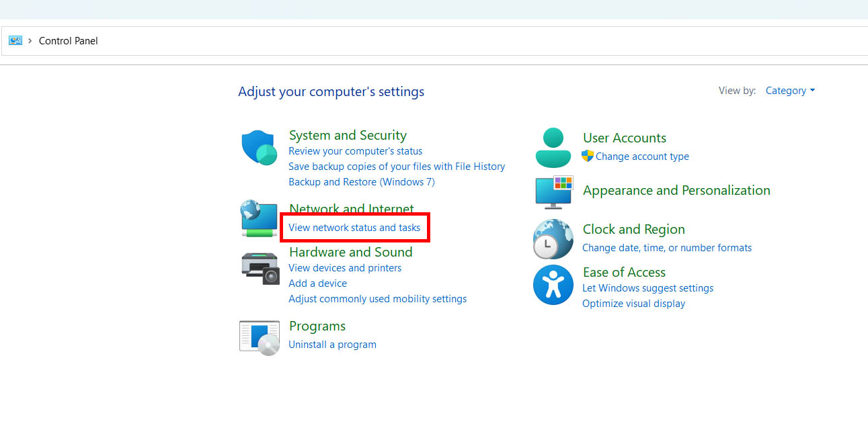Image resolution: width=868 pixels, height=444 pixels.
Task: Select Add a device link
Action: tap(318, 283)
